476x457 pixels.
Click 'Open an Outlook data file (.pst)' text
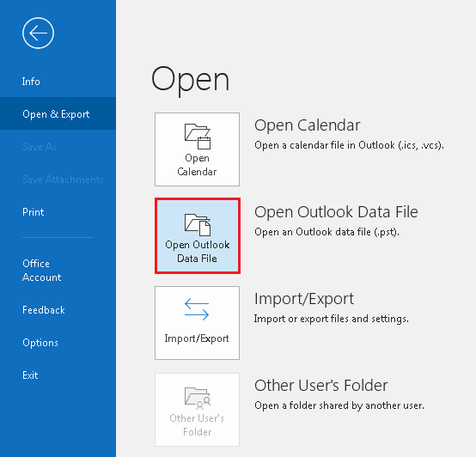click(326, 232)
